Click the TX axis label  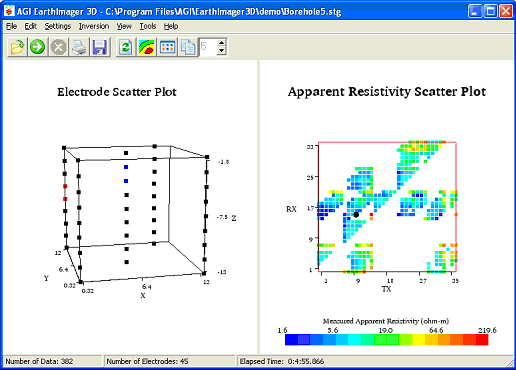386,289
